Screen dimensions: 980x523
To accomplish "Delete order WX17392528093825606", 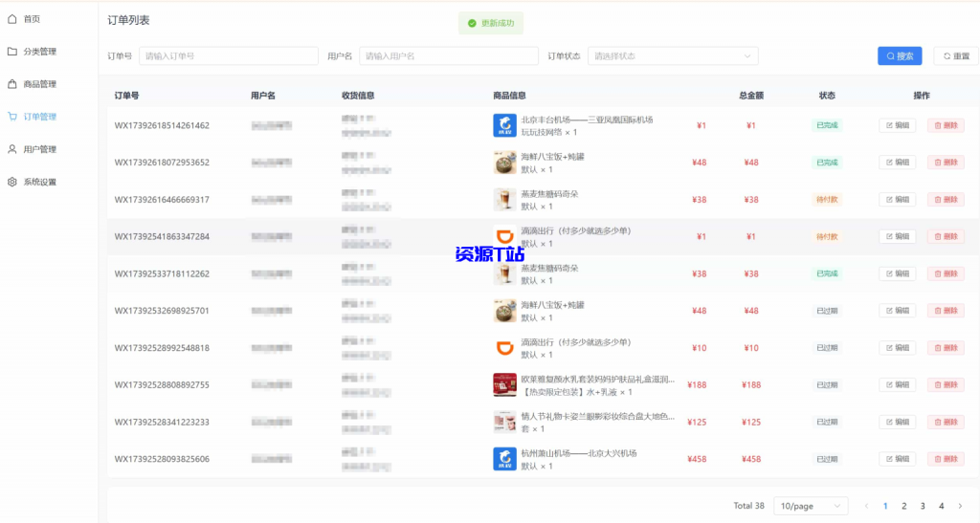I will pos(946,459).
